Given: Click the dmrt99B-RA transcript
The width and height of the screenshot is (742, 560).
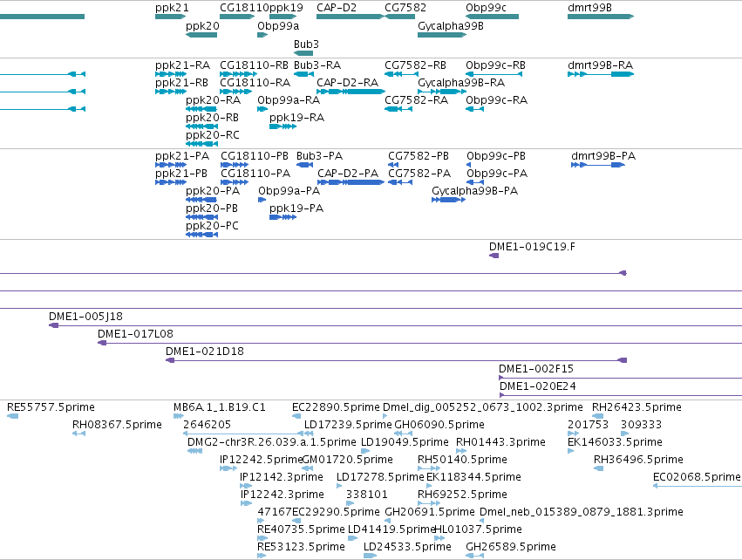Looking at the screenshot, I should tap(601, 74).
